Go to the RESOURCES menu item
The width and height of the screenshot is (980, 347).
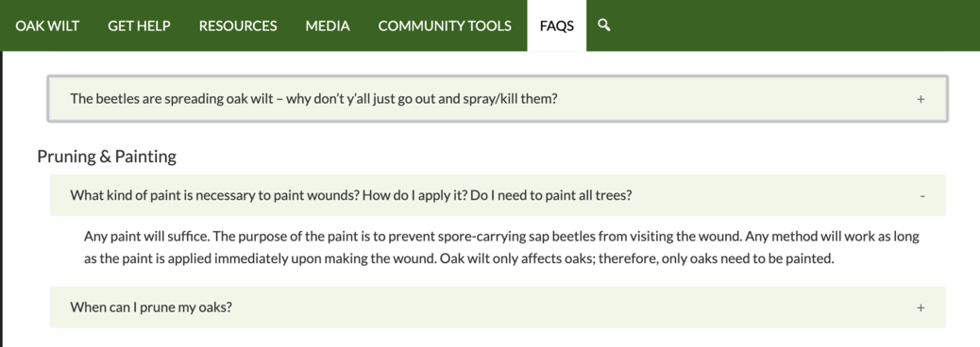click(x=238, y=25)
